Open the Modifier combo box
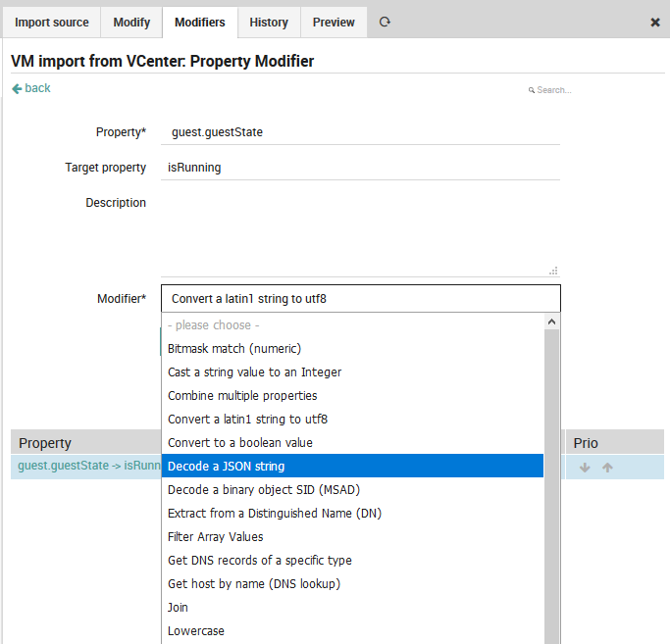The width and height of the screenshot is (670, 644). tap(360, 299)
